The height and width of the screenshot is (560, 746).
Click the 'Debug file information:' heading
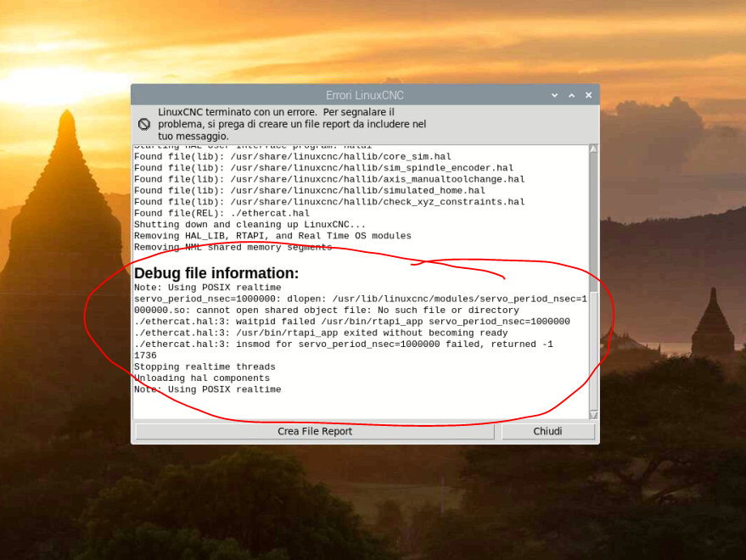pos(216,273)
